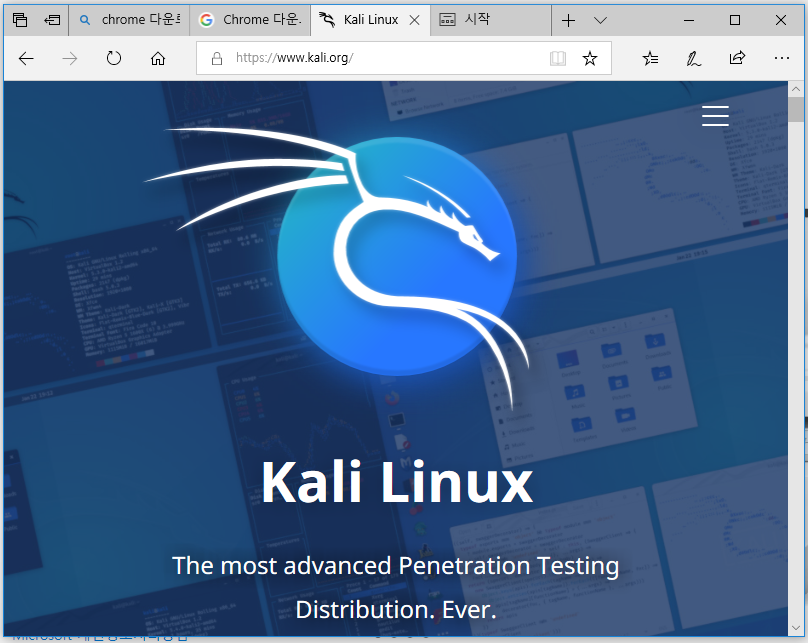
Task: Open the Favorites hub icon
Action: pyautogui.click(x=650, y=58)
